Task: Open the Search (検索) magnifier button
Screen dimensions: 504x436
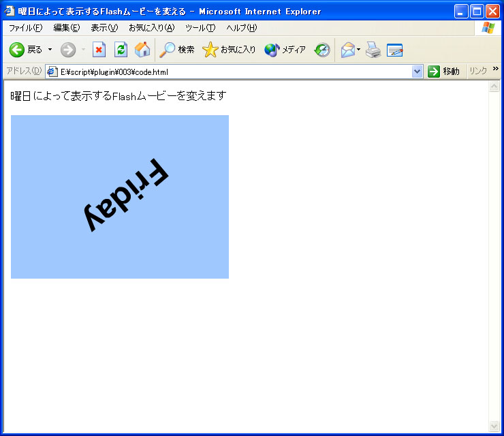Action: click(177, 50)
